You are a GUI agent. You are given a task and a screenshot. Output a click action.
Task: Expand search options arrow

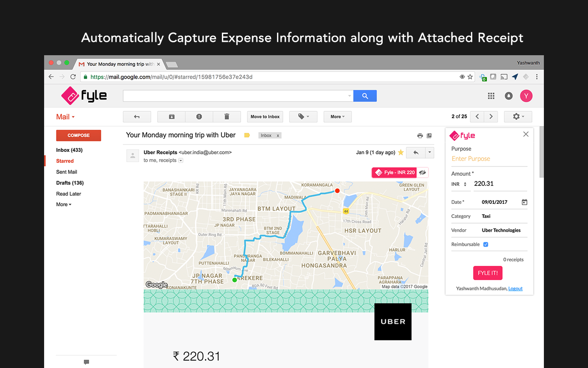point(350,96)
